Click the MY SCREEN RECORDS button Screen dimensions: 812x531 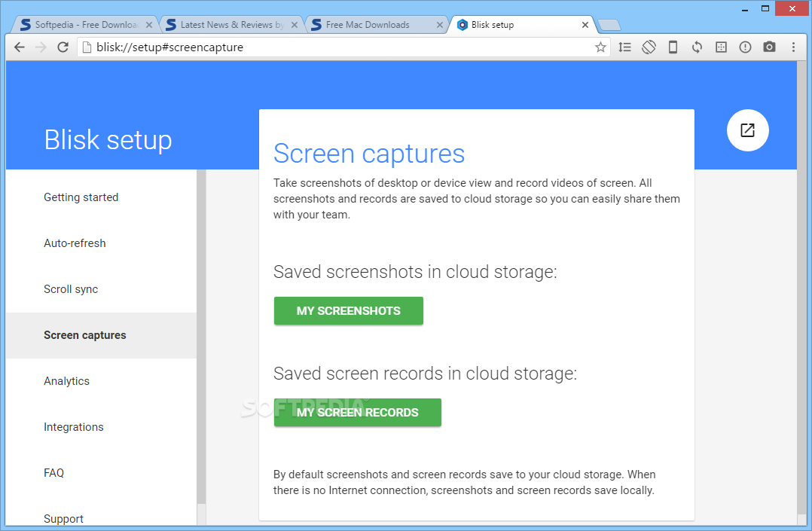point(357,412)
